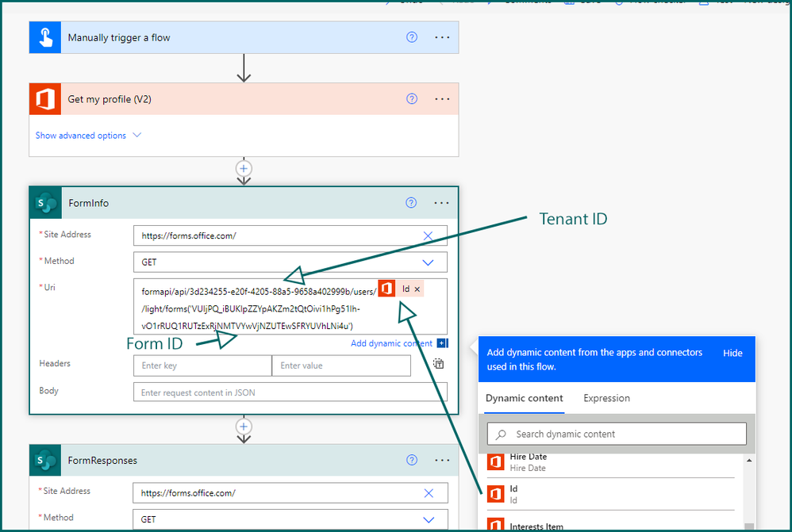Switch to the Dynamic content tab
Image resolution: width=792 pixels, height=532 pixels.
(524, 398)
